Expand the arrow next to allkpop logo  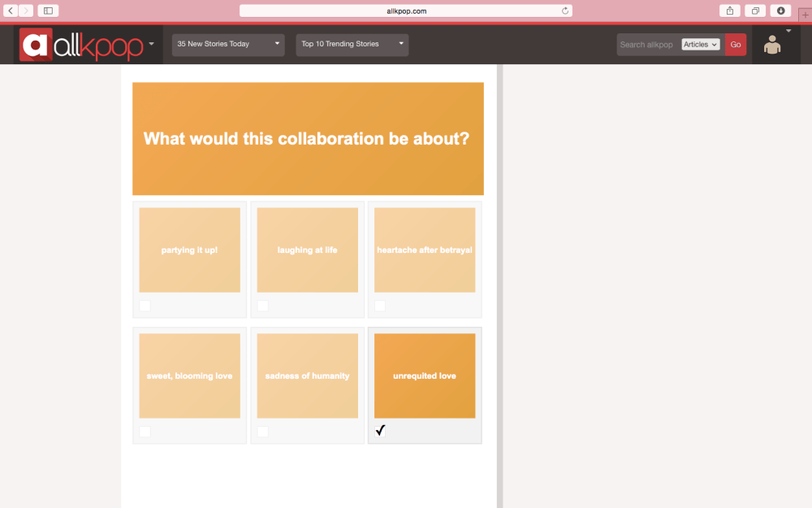point(152,44)
